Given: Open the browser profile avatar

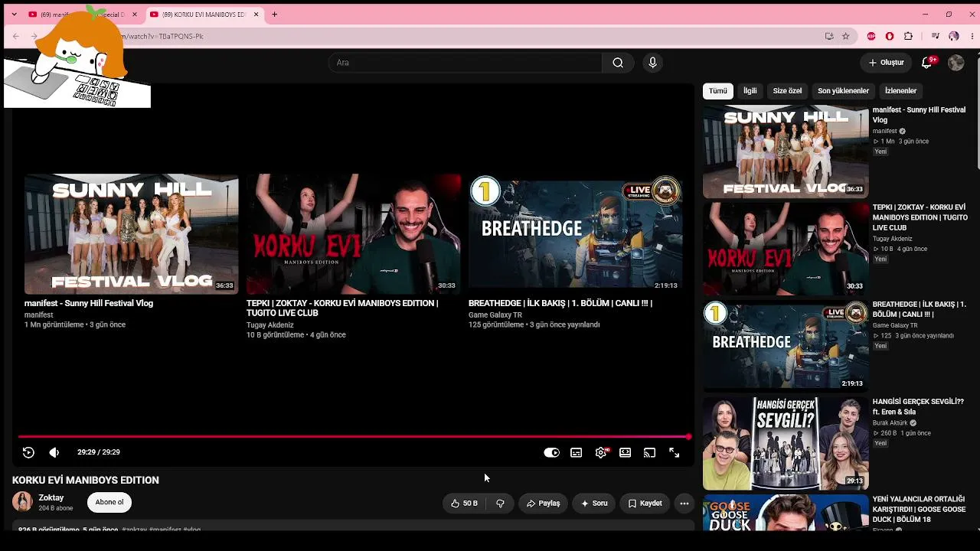Looking at the screenshot, I should (x=954, y=36).
